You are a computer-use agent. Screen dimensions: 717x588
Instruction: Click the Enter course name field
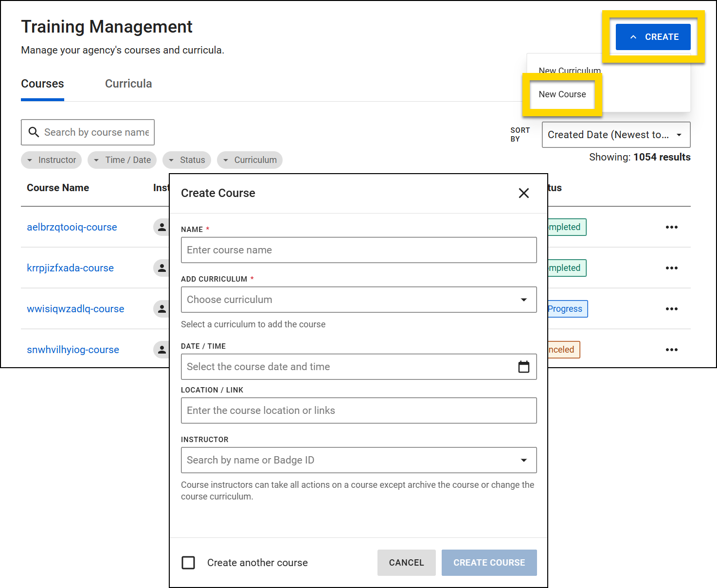pos(358,250)
